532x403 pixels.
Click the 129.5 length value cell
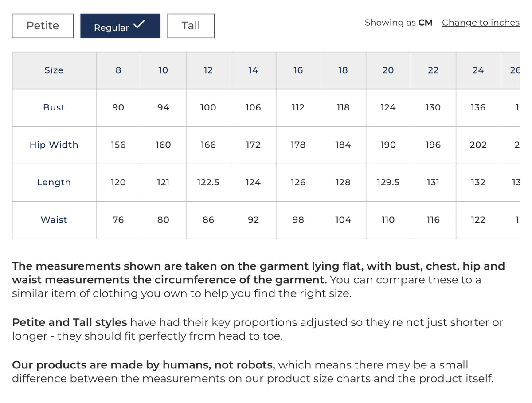[x=388, y=182]
